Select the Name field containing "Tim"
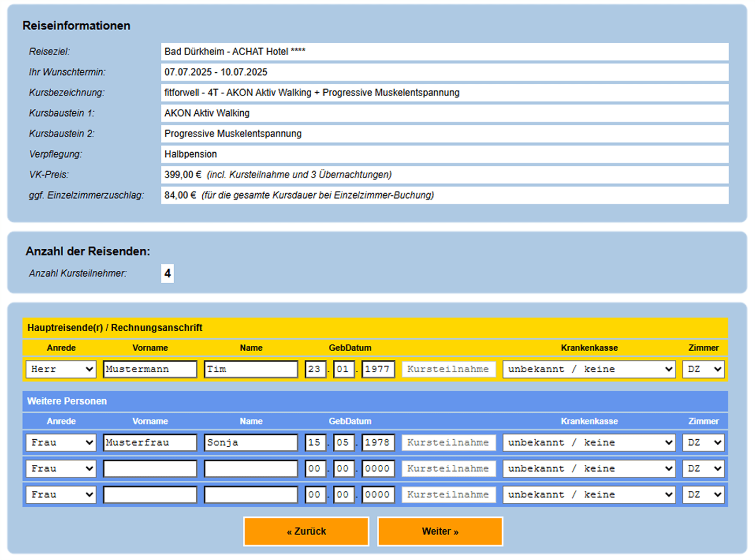Viewport: 755px width, 560px height. [250, 369]
